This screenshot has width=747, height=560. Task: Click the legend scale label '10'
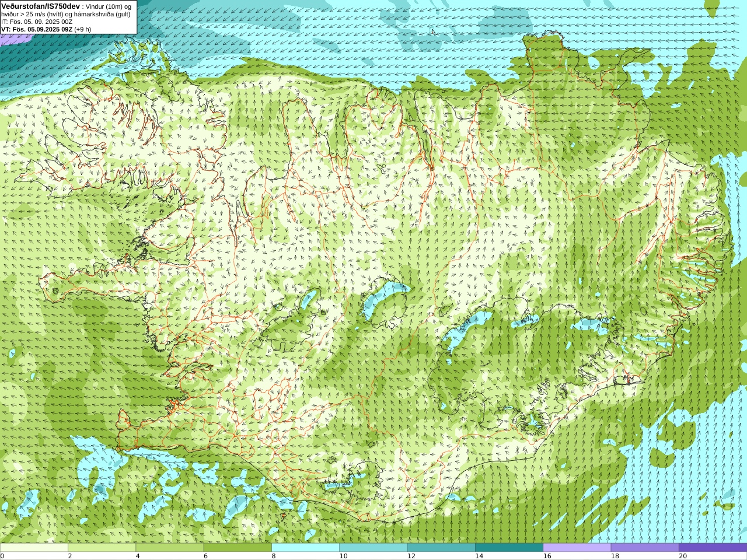(343, 556)
